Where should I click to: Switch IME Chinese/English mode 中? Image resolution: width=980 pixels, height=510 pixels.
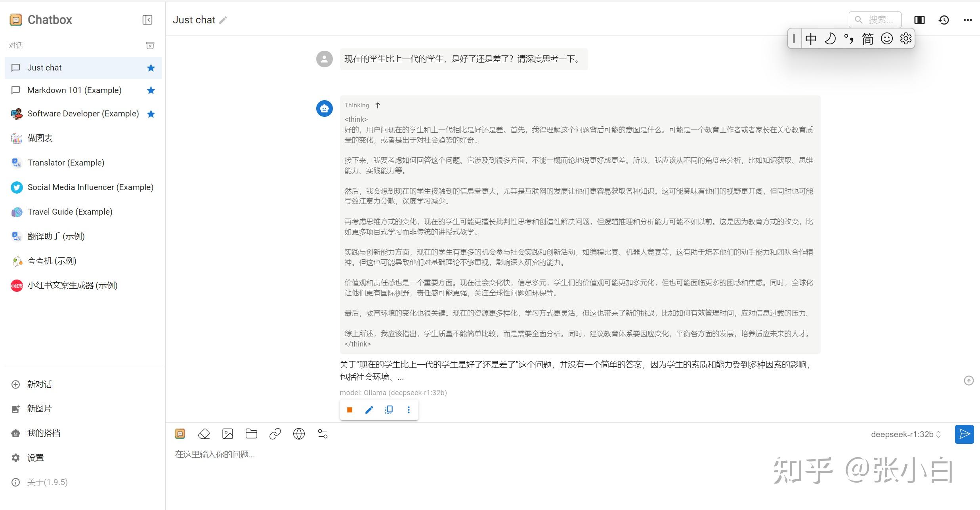pyautogui.click(x=811, y=39)
